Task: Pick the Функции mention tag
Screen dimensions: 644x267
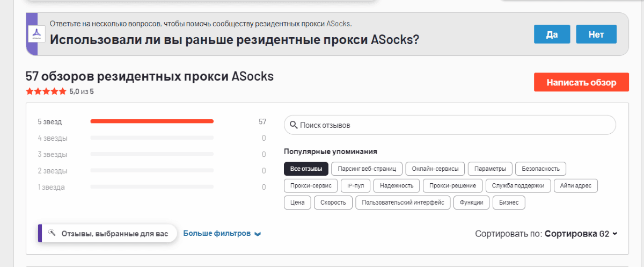Action: [x=472, y=203]
